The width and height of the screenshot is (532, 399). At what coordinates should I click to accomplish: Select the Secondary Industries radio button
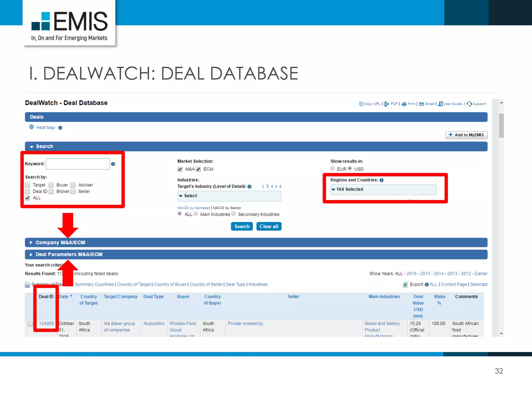click(234, 214)
